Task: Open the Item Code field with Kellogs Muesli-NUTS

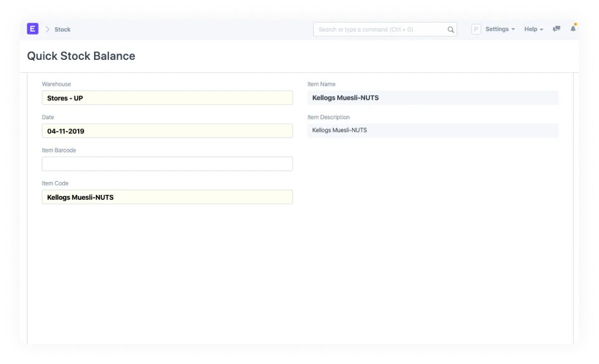Action: (x=167, y=197)
